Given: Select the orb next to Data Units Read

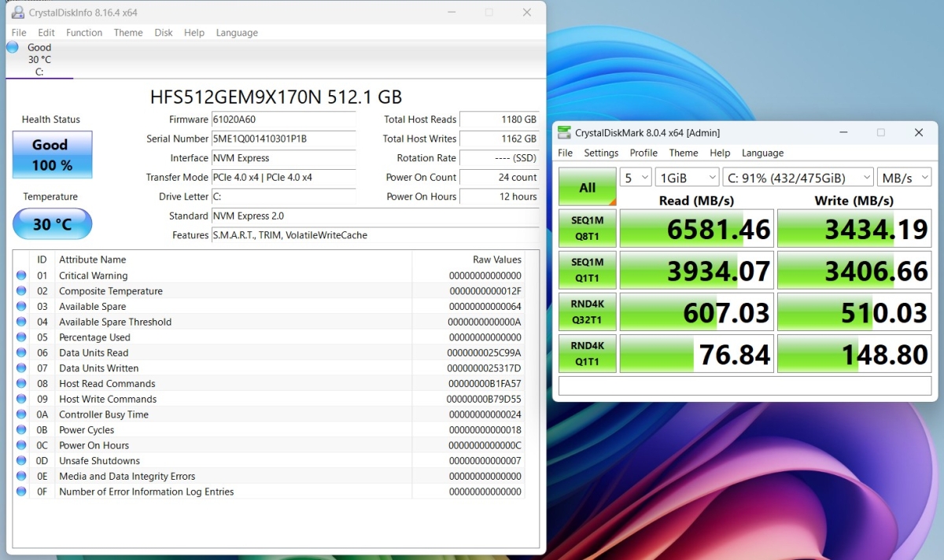Looking at the screenshot, I should (x=21, y=353).
